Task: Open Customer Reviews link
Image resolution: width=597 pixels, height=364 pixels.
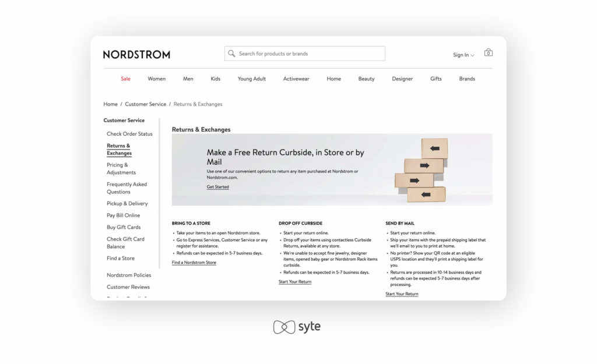Action: point(128,287)
